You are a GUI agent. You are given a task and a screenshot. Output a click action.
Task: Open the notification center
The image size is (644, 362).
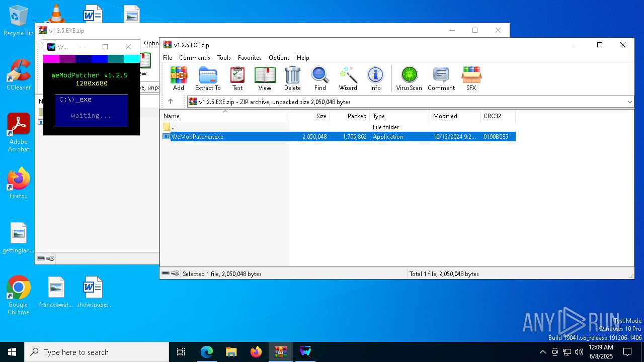[x=627, y=352]
